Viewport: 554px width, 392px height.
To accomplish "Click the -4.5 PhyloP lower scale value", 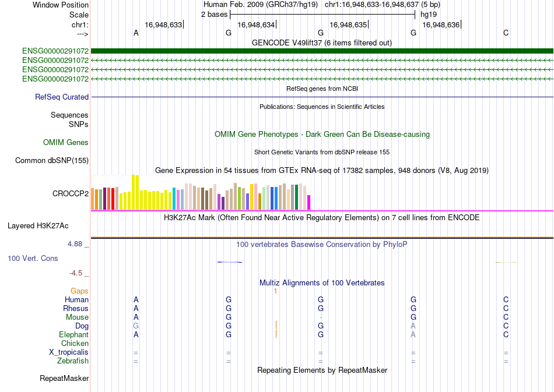I will click(76, 273).
